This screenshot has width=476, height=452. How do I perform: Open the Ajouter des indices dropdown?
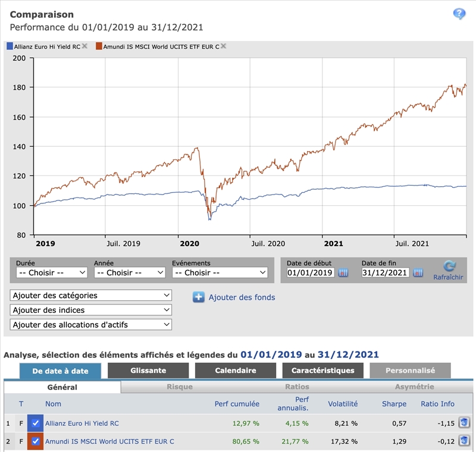(91, 310)
